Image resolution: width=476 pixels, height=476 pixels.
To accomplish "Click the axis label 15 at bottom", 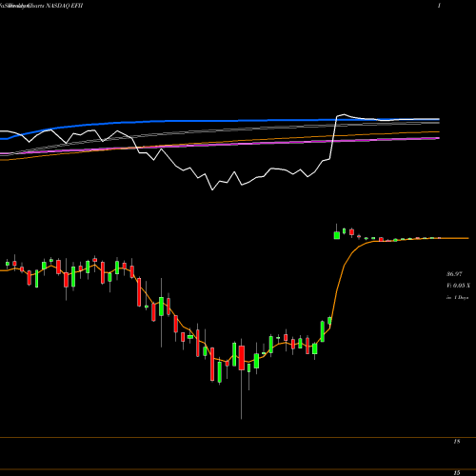I will (457, 473).
